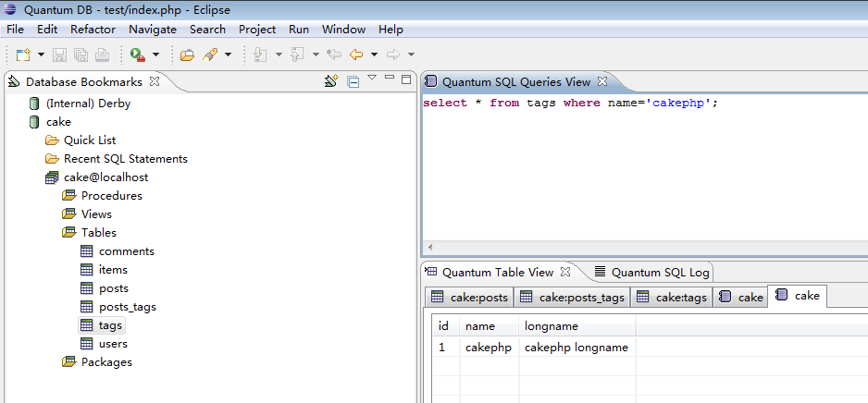Select the cake@localhost bookmark node

[105, 177]
